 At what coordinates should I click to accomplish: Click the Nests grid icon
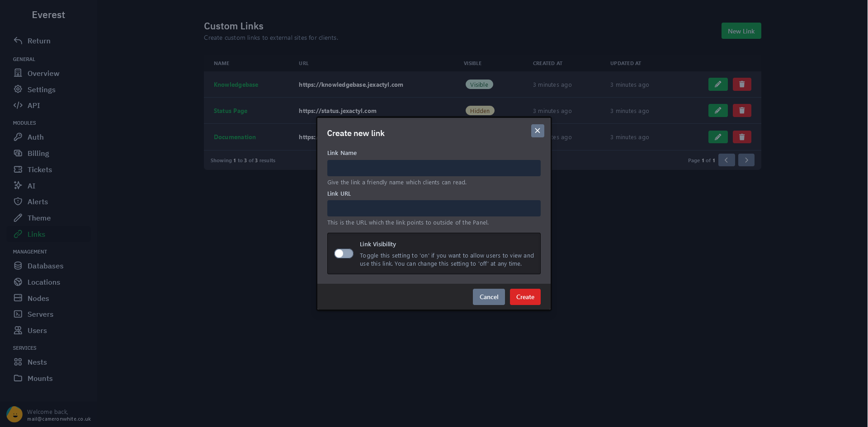[18, 362]
